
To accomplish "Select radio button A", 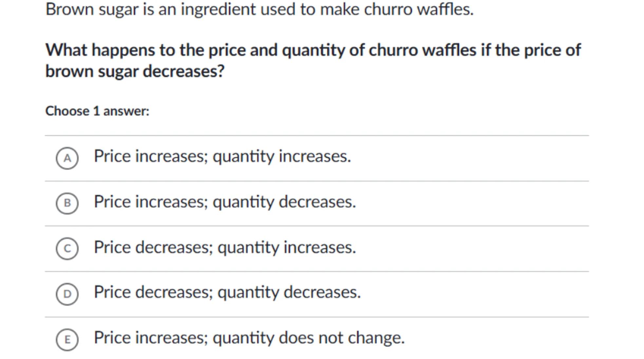I will 67,158.
